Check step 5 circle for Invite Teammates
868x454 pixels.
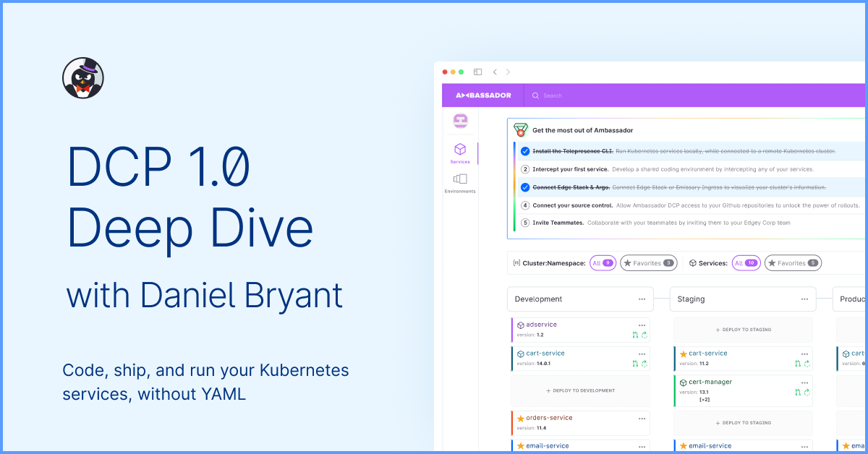[525, 223]
